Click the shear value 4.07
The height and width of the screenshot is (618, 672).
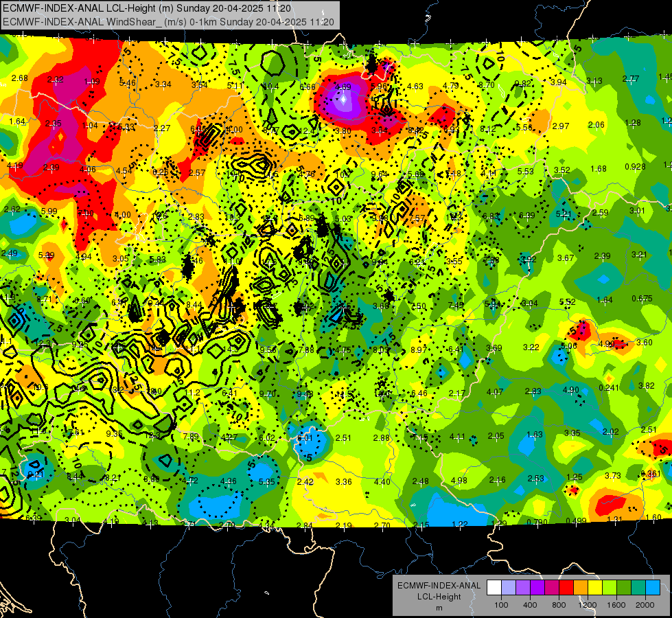pos(495,391)
